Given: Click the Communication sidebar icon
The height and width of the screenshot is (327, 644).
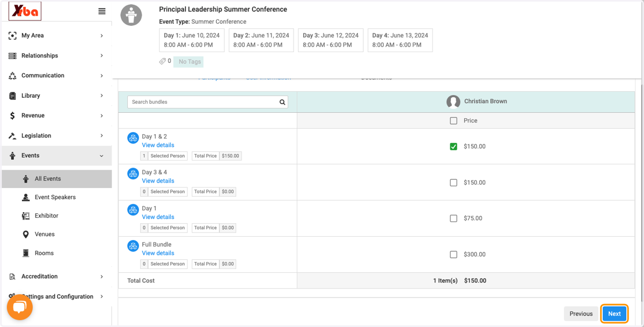Looking at the screenshot, I should point(12,76).
